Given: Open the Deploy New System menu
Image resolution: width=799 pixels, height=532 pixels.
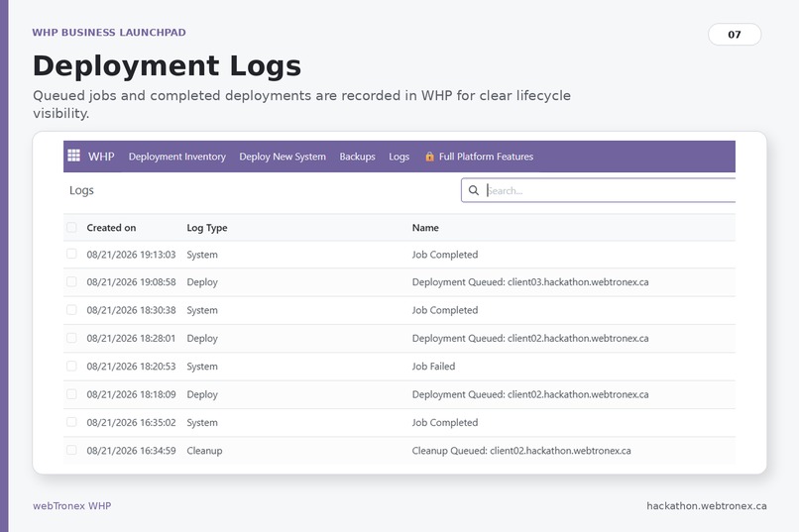Looking at the screenshot, I should pos(283,157).
